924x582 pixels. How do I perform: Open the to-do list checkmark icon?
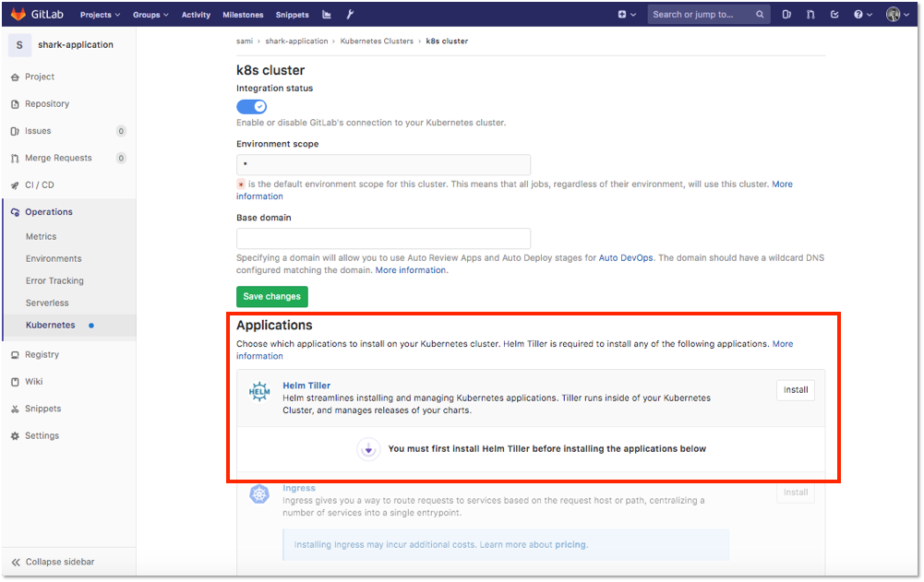click(x=834, y=15)
